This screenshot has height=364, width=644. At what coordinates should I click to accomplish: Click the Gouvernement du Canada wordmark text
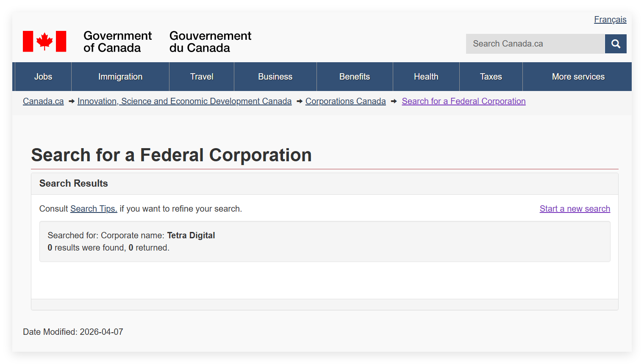(x=210, y=41)
